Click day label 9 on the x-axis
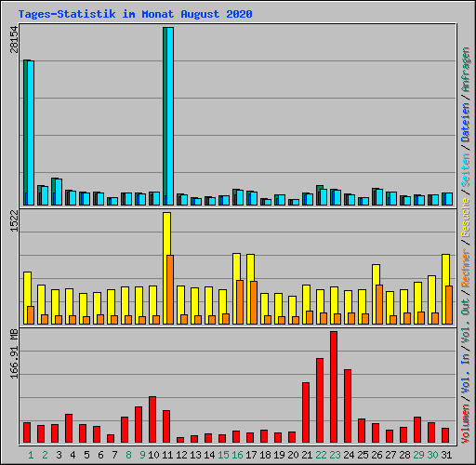 click(142, 455)
